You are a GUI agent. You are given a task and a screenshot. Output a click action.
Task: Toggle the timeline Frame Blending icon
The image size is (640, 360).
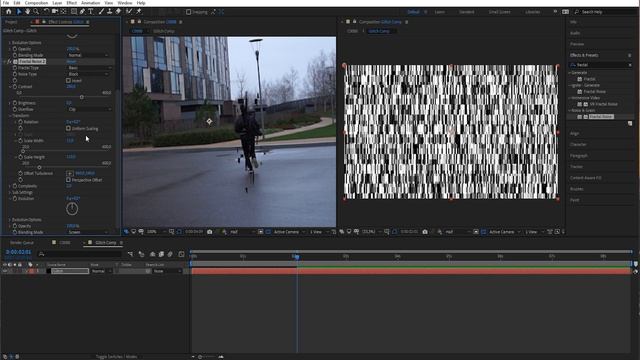click(x=161, y=254)
